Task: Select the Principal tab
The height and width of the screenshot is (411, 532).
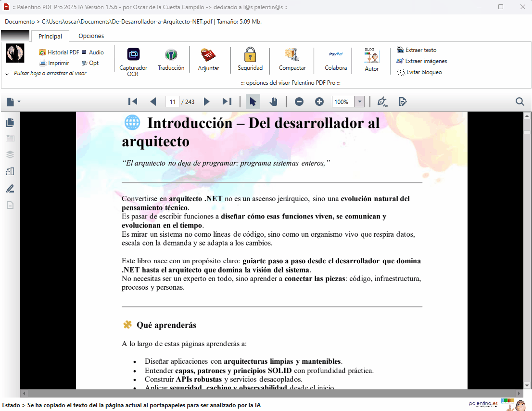Action: click(50, 36)
